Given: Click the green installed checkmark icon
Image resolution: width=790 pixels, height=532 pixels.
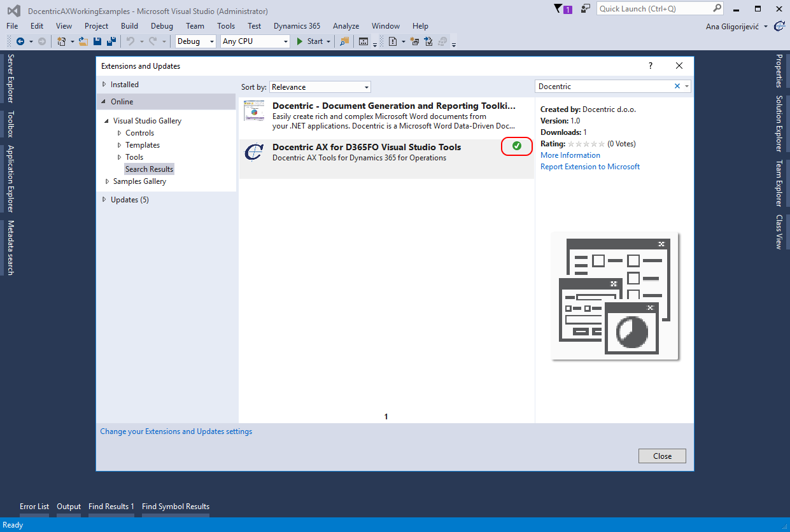Looking at the screenshot, I should point(517,146).
